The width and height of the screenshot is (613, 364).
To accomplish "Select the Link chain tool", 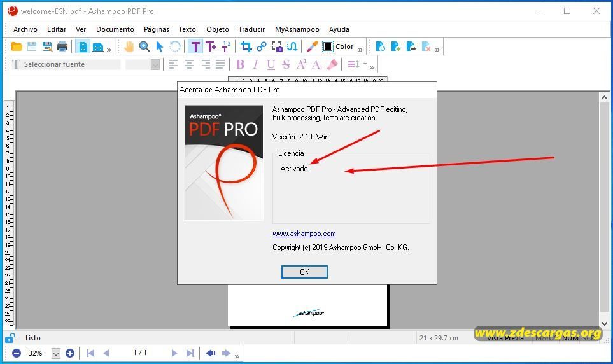I will tap(262, 46).
